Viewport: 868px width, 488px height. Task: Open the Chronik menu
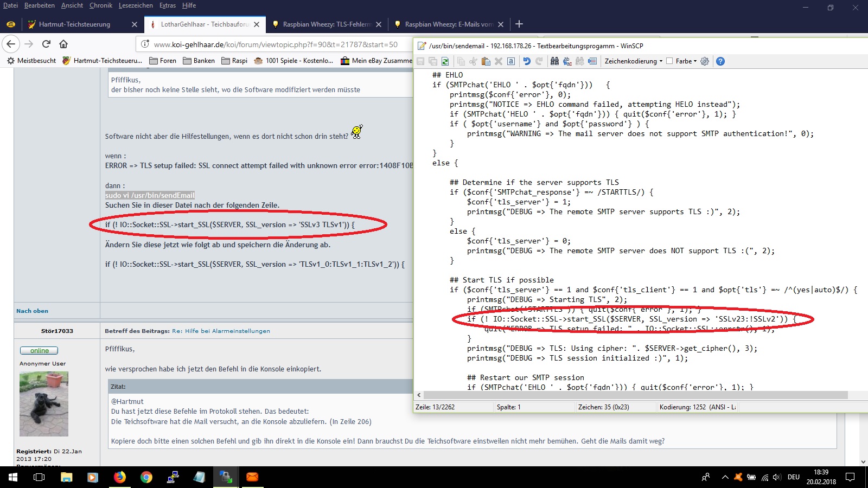click(x=101, y=5)
